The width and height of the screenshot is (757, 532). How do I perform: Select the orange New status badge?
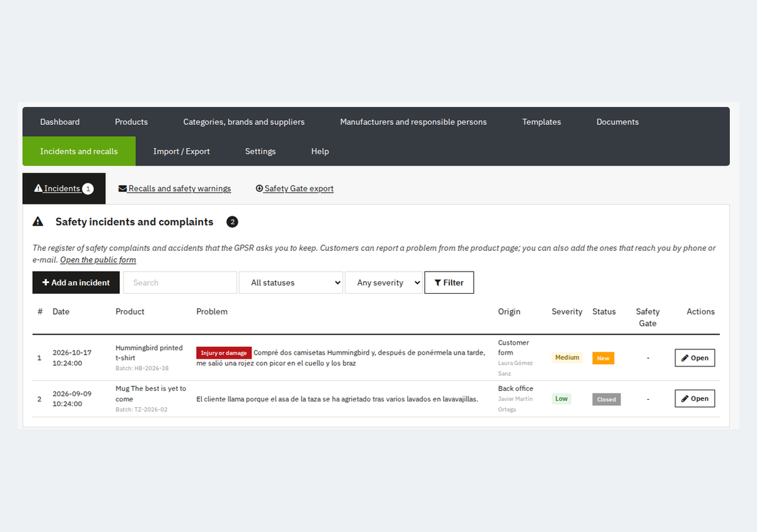pyautogui.click(x=603, y=358)
